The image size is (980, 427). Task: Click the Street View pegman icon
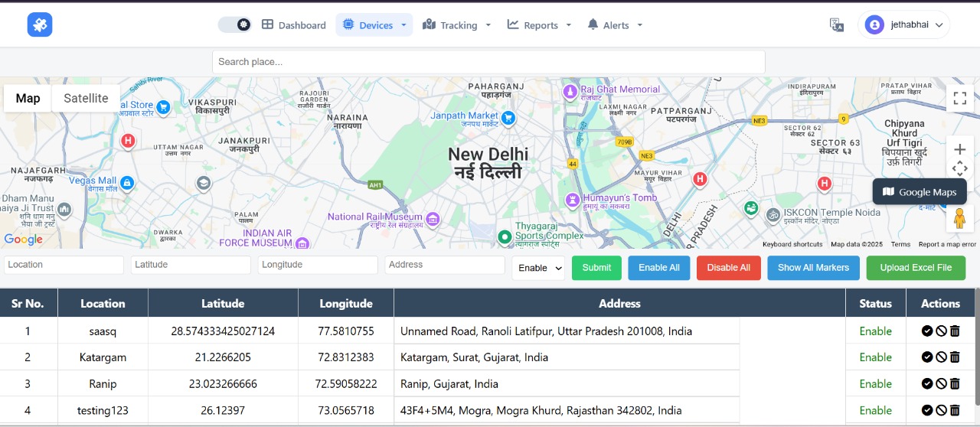[x=959, y=219]
